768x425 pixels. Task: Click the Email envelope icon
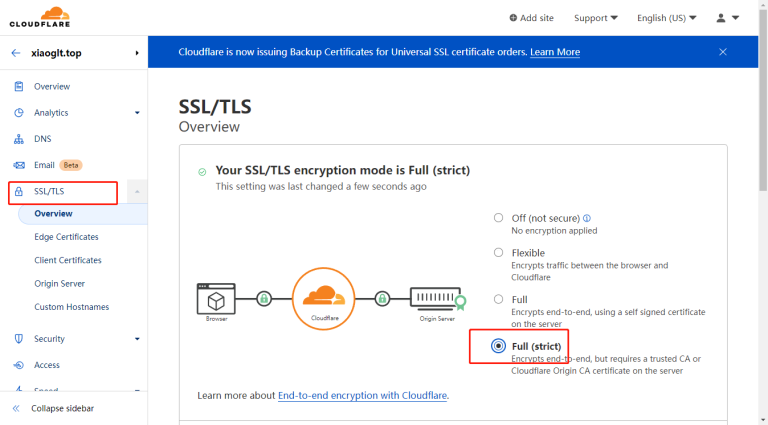19,165
